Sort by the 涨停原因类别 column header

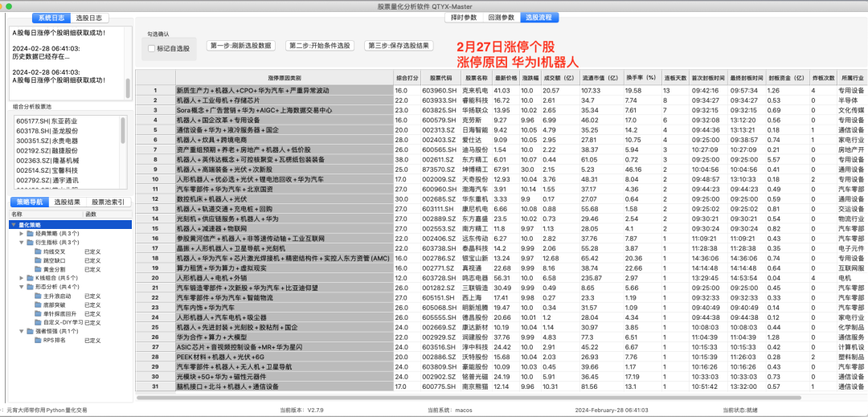(284, 79)
